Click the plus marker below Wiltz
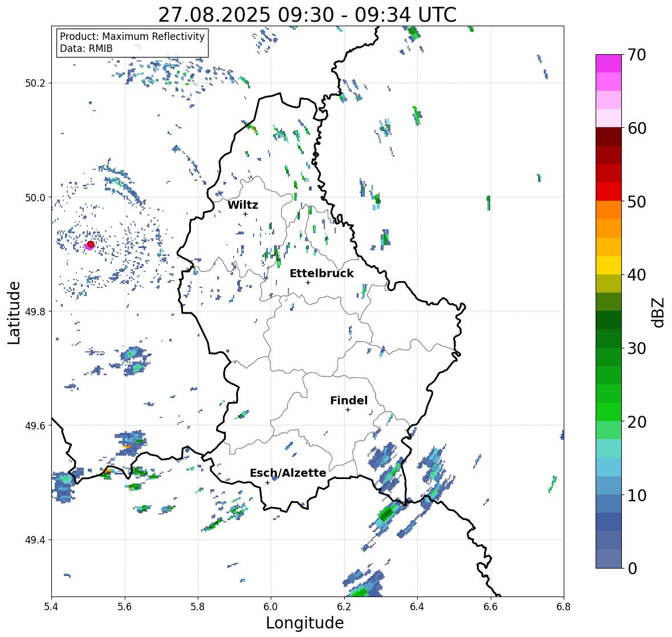 [245, 214]
